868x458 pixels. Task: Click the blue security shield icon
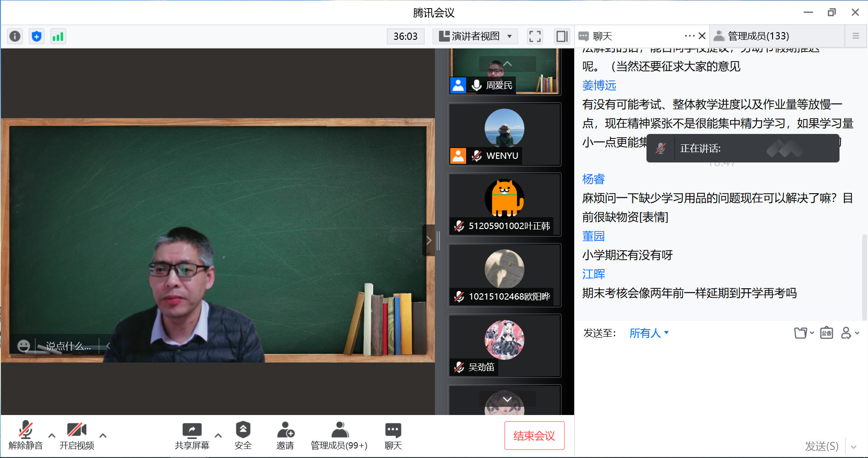point(37,36)
